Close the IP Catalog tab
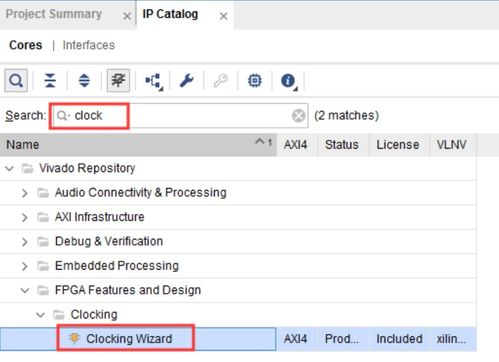The height and width of the screenshot is (362, 499). (224, 16)
